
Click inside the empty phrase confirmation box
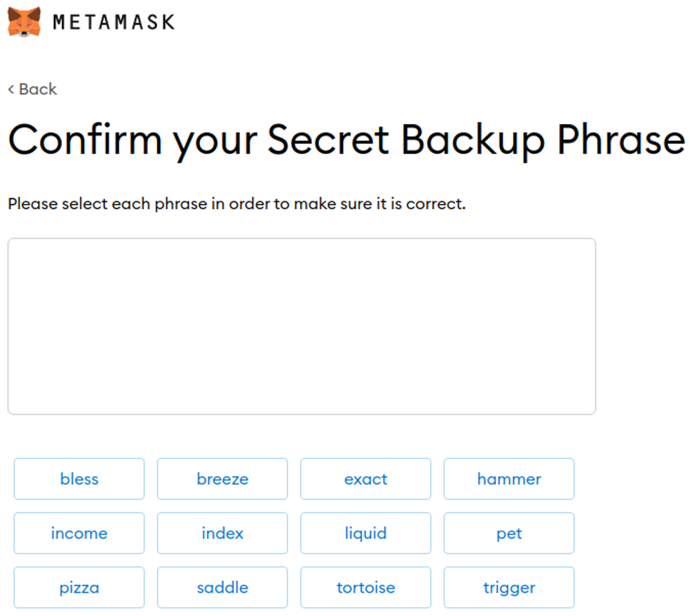point(301,326)
